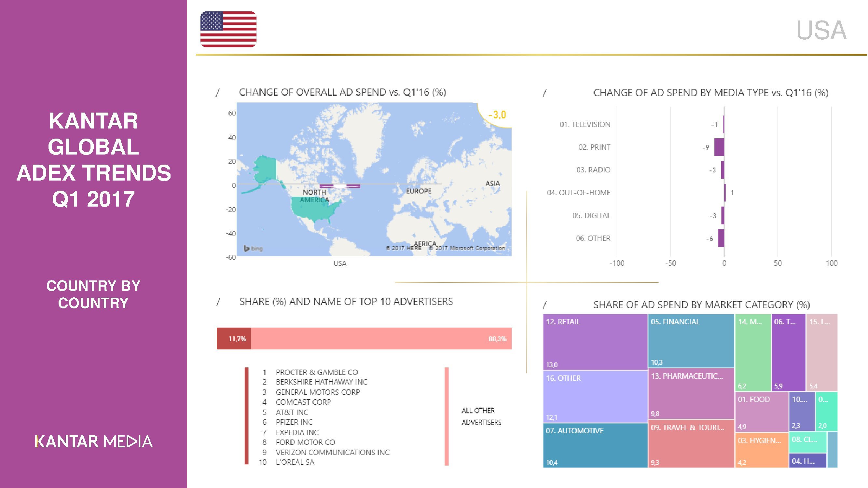Screen dimensions: 868x488
Task: Click the 04. H... treemap tile
Action: coord(808,460)
